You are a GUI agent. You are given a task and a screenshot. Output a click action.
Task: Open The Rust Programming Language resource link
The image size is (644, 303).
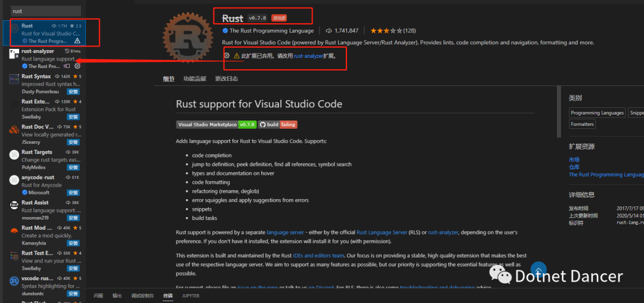coord(606,175)
